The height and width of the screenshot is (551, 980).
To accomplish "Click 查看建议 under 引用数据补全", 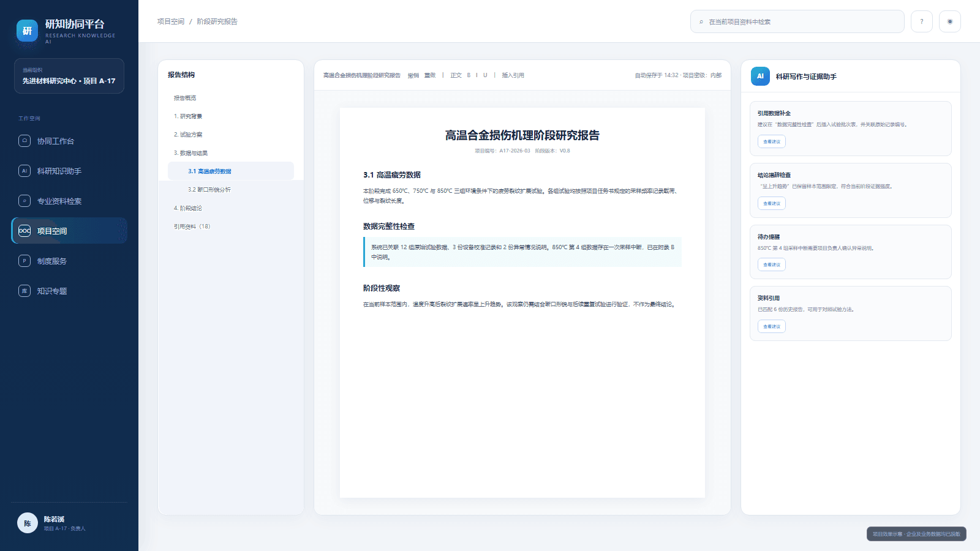I will point(772,141).
